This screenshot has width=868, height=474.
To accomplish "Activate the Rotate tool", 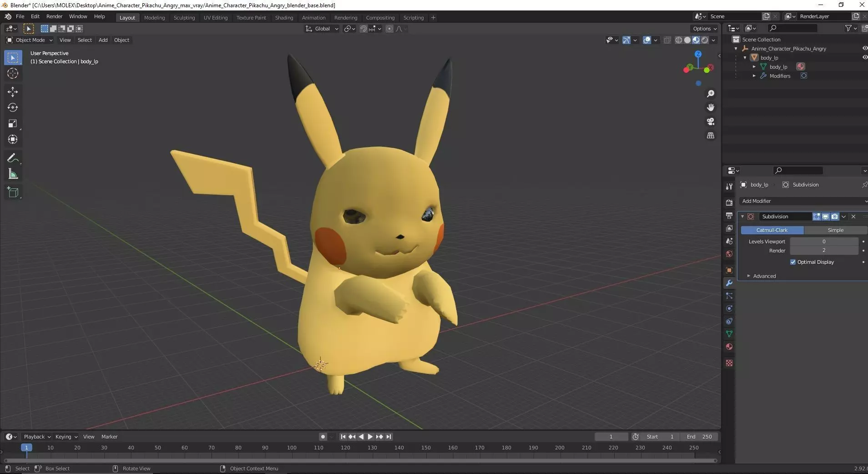I will click(13, 107).
